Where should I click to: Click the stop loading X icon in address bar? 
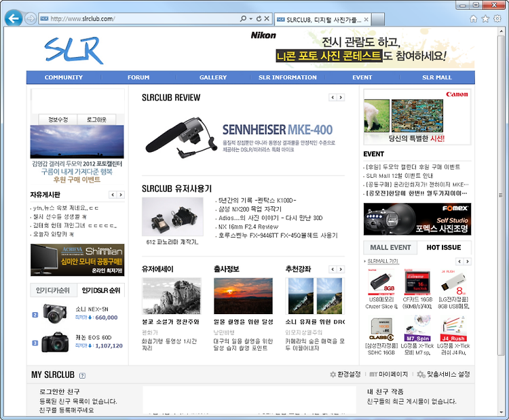point(267,18)
